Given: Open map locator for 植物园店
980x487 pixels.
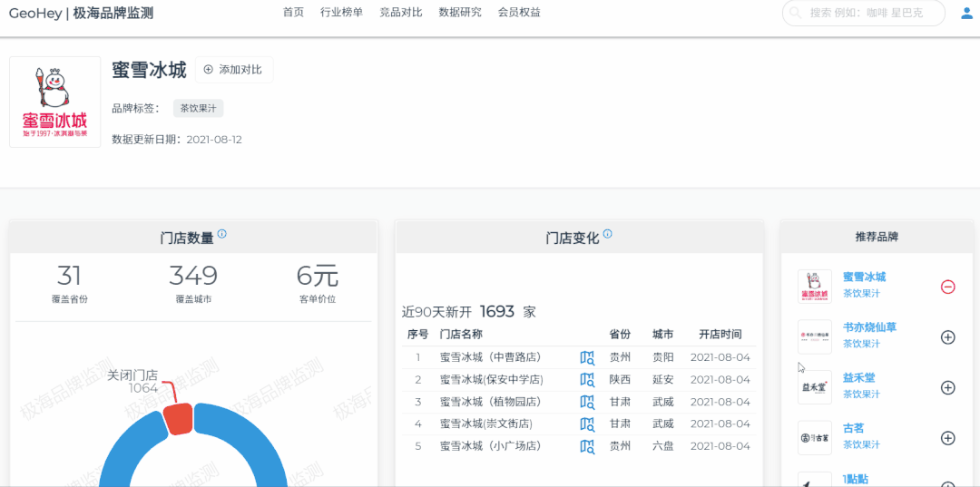Looking at the screenshot, I should point(587,402).
